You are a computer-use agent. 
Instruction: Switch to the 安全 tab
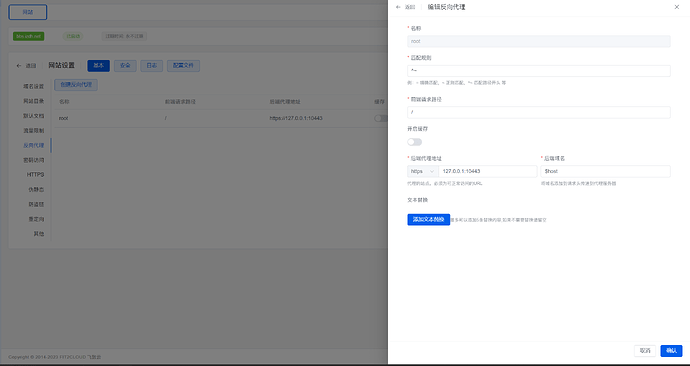(x=125, y=66)
